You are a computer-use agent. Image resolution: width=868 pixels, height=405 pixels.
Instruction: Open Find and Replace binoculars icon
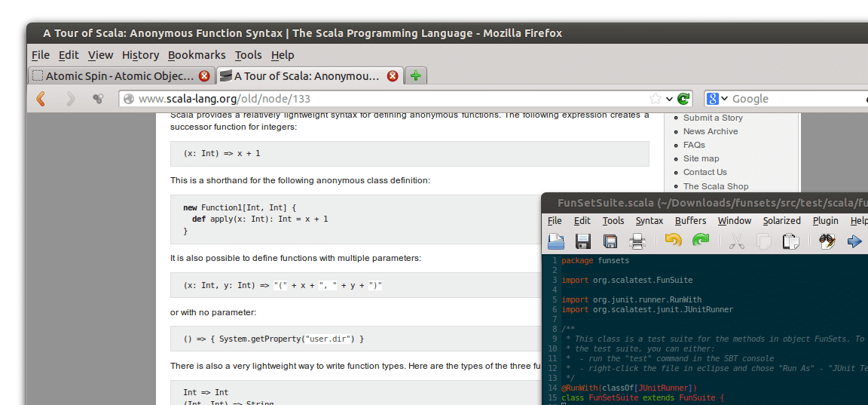[827, 241]
